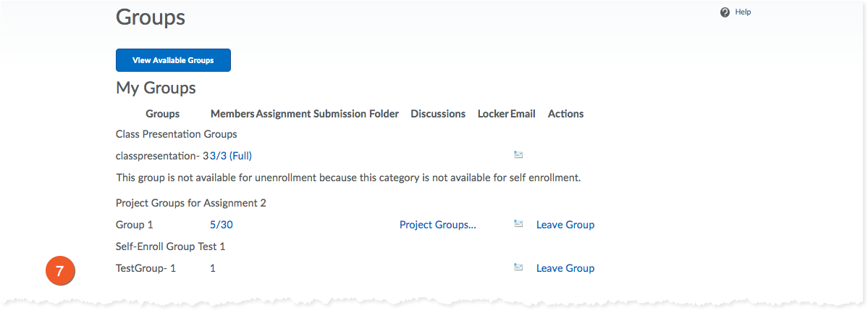Click the question mark Help icon
This screenshot has height=311, width=868.
725,12
